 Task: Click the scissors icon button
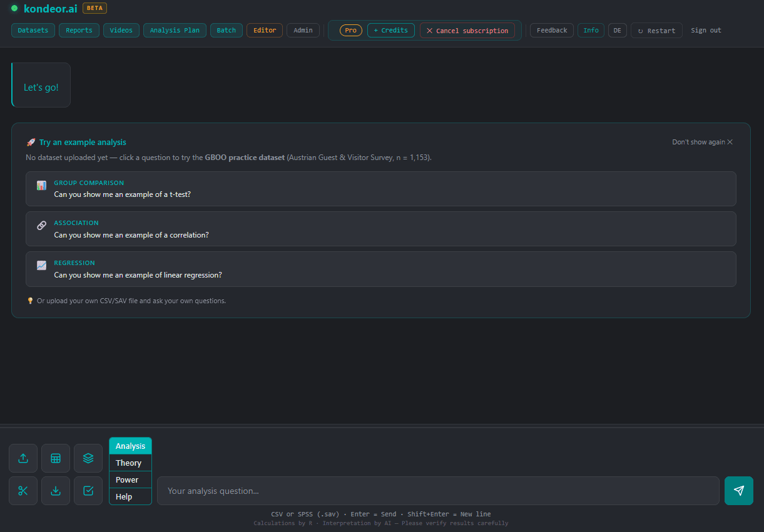tap(23, 491)
